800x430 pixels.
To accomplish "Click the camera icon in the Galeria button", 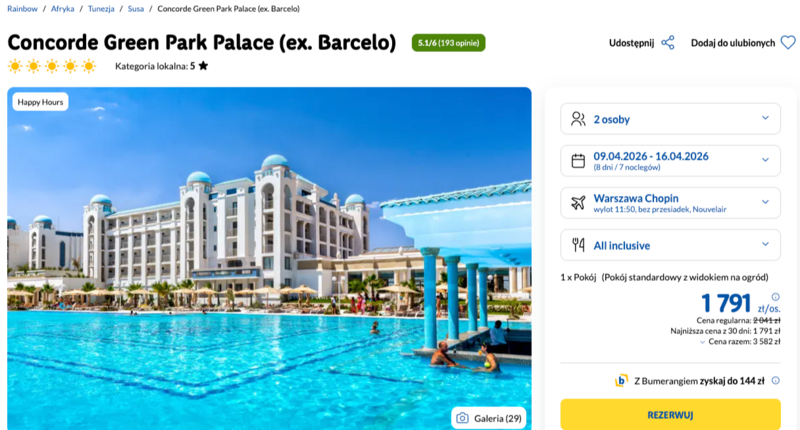I will pos(462,417).
